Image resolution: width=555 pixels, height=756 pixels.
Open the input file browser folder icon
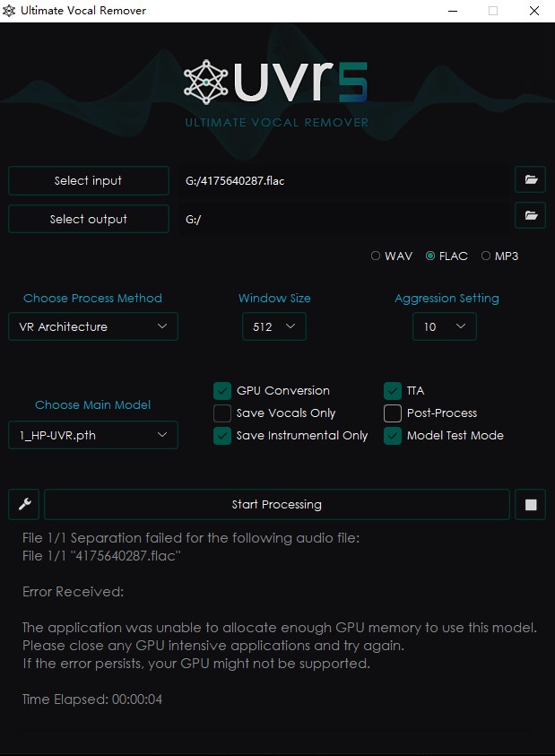530,179
